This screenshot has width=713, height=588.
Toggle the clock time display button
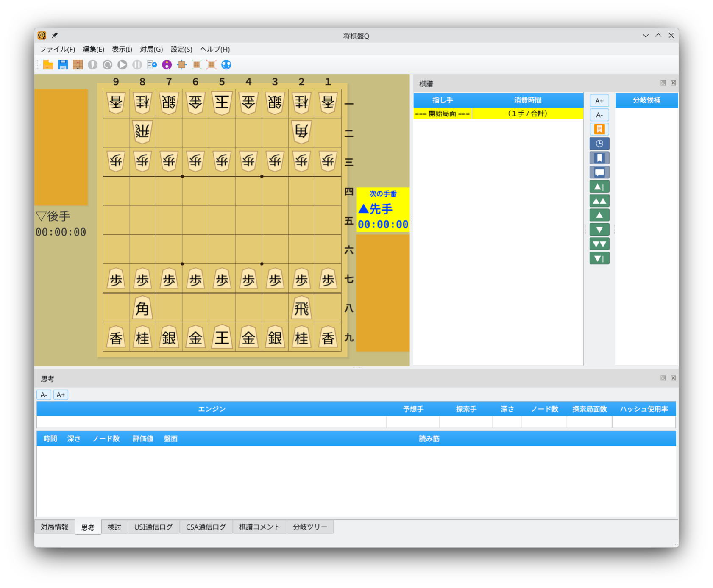(x=599, y=144)
